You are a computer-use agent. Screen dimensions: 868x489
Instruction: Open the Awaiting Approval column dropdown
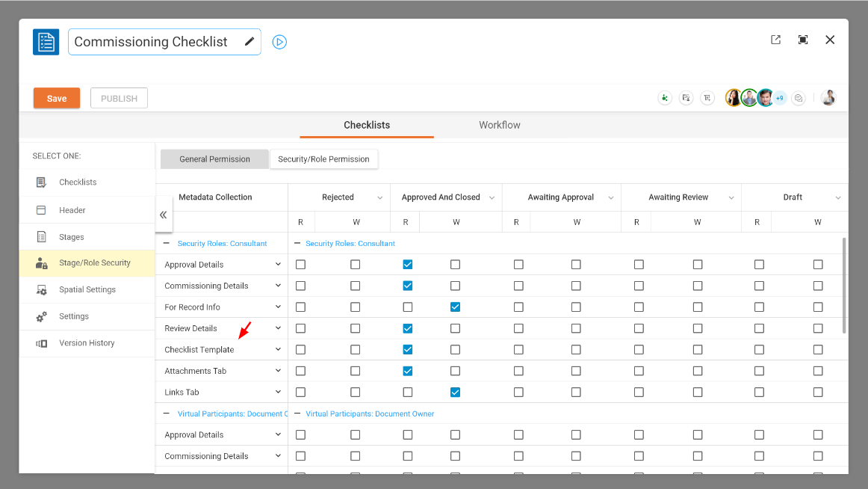click(x=610, y=197)
